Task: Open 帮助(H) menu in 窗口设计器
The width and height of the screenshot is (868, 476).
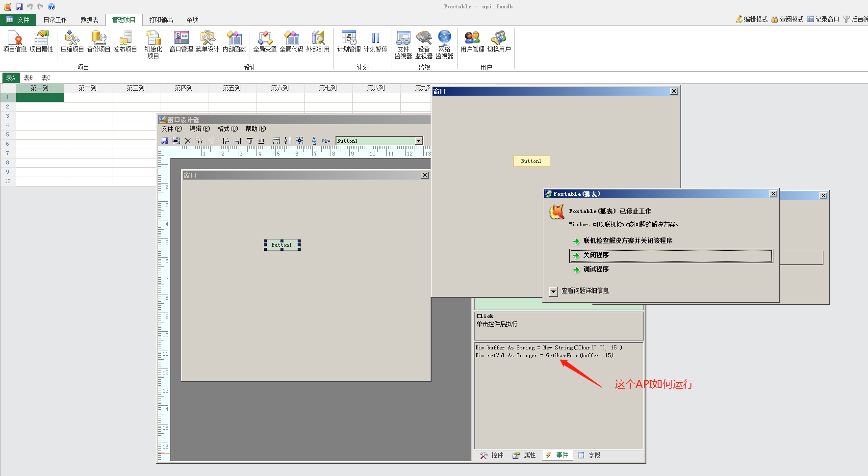Action: pyautogui.click(x=255, y=129)
